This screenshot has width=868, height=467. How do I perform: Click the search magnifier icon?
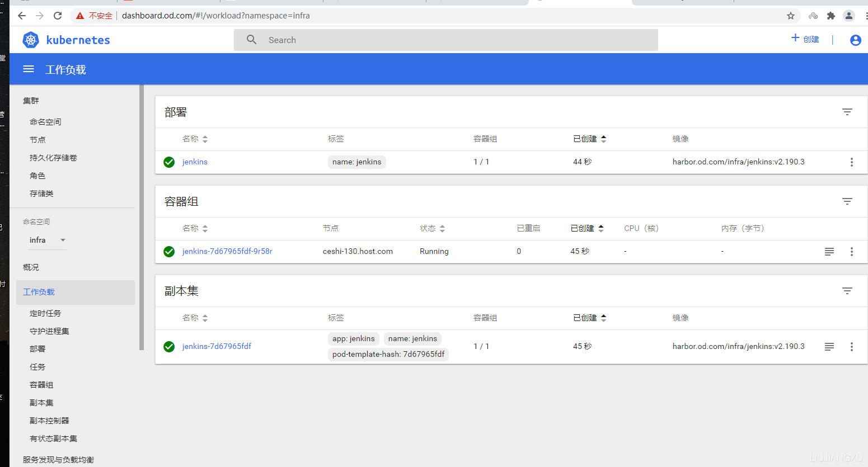click(x=252, y=40)
